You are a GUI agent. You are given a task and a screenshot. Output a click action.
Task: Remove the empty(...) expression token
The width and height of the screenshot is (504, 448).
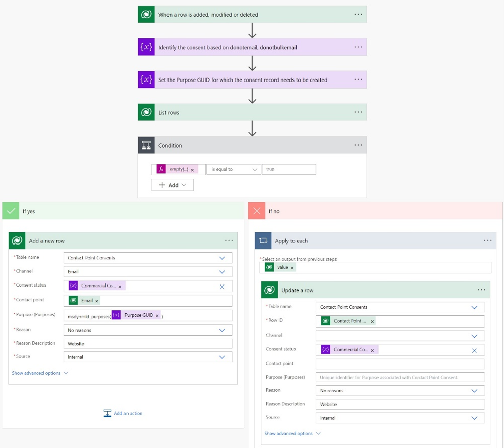[192, 170]
